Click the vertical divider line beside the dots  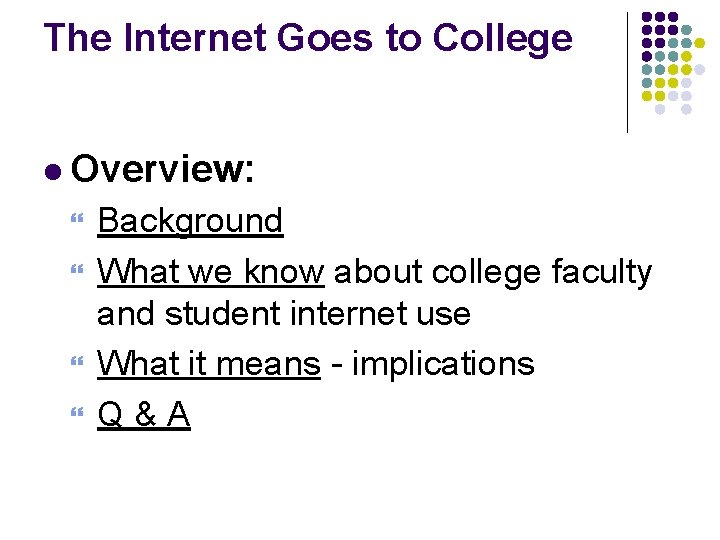(627, 72)
